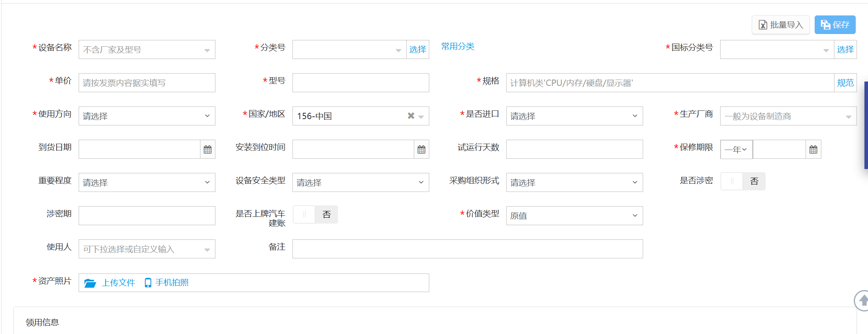Toggle the 是否上牌汽车建账 switch
The height and width of the screenshot is (334, 868).
[315, 214]
